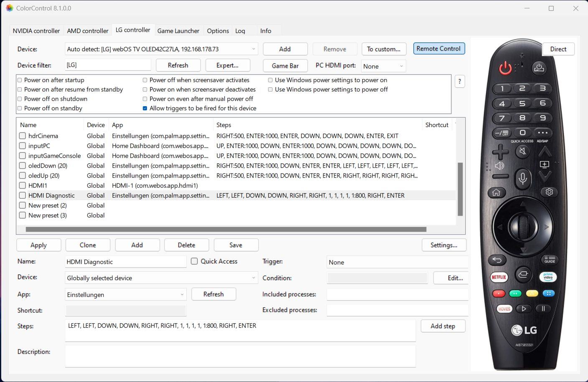Click the volume up plus on remote
The image size is (588, 382).
tap(500, 152)
